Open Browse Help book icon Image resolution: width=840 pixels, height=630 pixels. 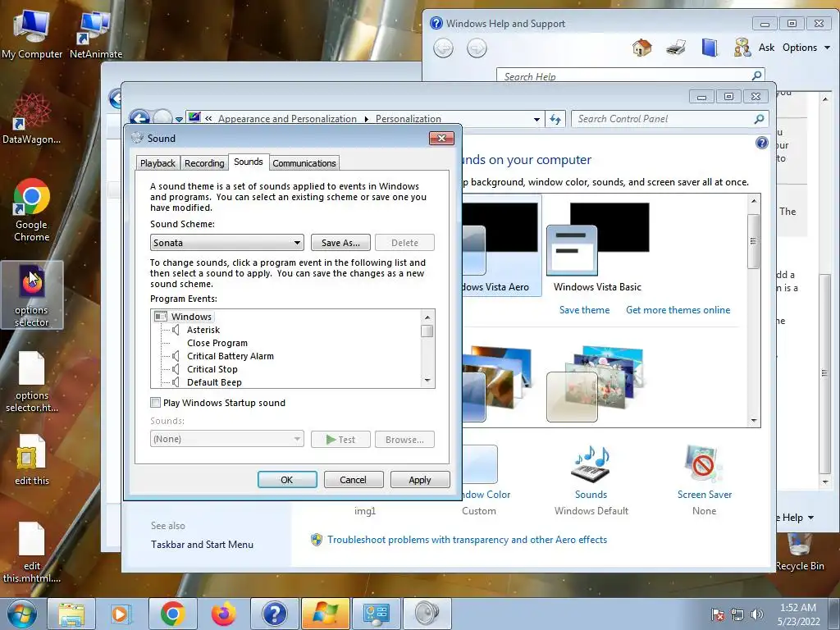710,48
